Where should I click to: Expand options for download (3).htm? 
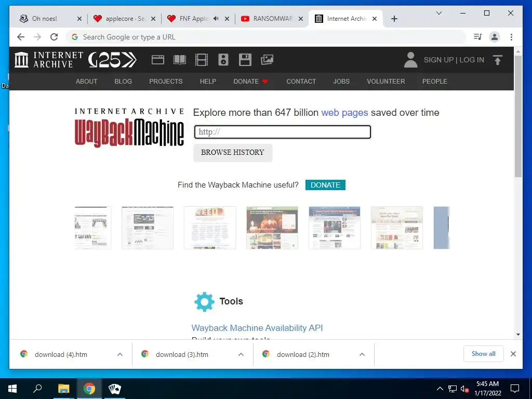click(x=241, y=354)
